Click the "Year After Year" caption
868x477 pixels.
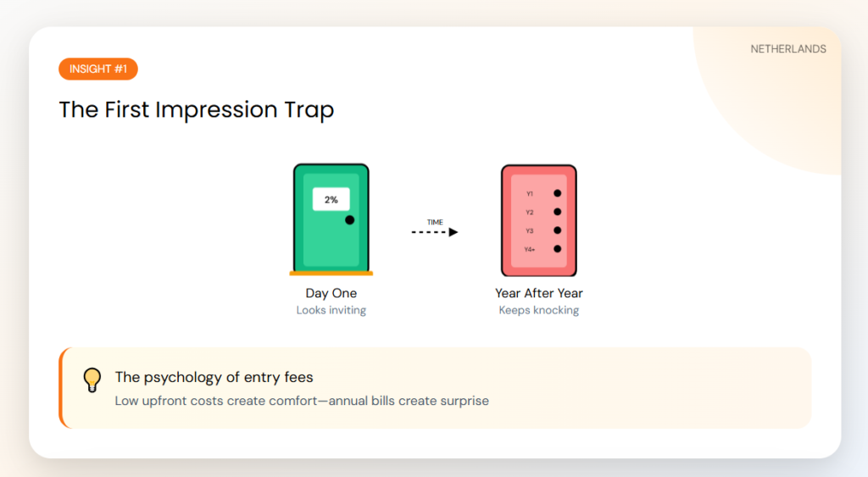pyautogui.click(x=539, y=293)
